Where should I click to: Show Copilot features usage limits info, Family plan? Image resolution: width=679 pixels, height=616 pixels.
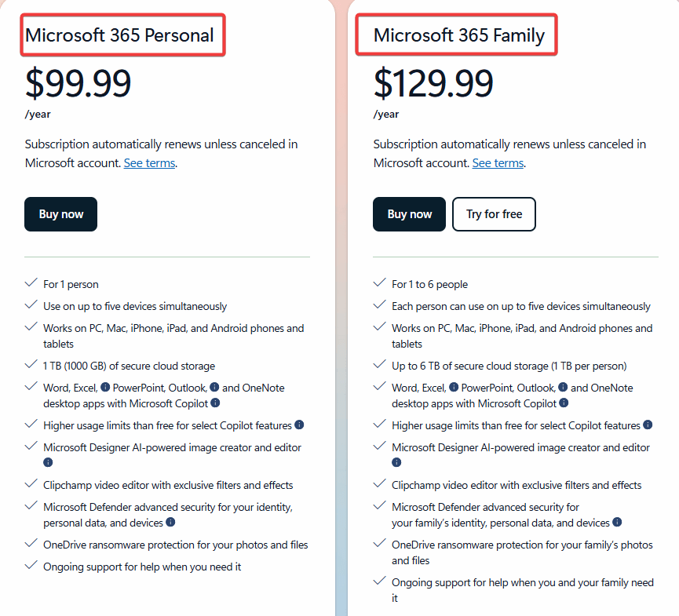pyautogui.click(x=648, y=425)
